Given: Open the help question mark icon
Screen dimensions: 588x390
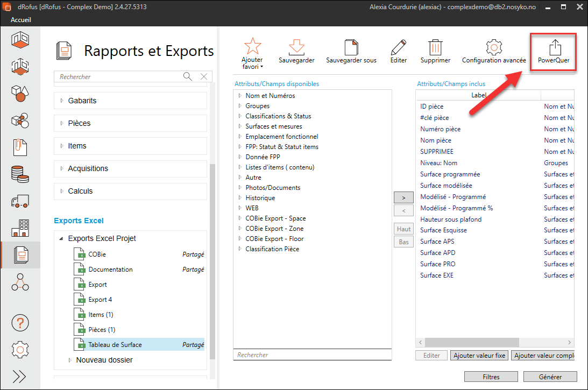Looking at the screenshot, I should coord(20,323).
